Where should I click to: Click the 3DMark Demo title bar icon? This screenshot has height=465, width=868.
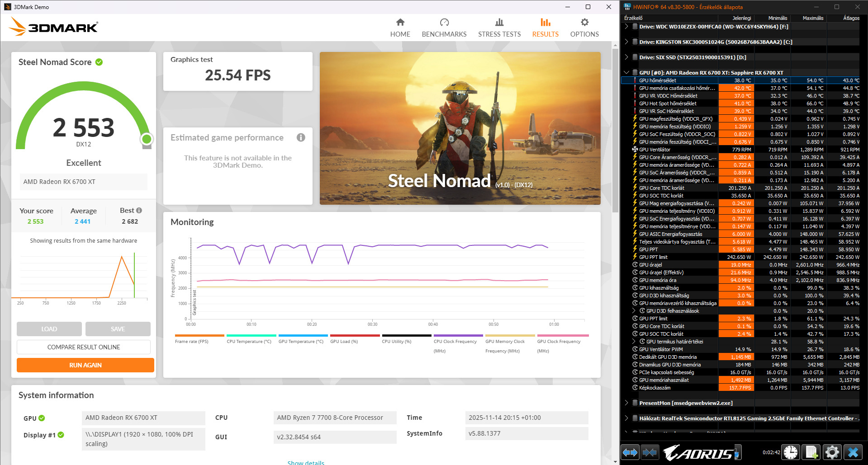coord(8,7)
